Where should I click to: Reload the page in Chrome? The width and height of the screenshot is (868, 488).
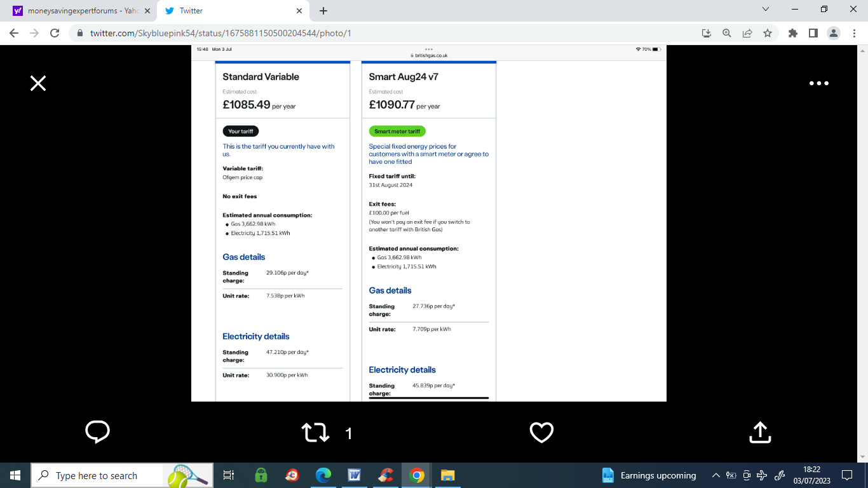(55, 33)
